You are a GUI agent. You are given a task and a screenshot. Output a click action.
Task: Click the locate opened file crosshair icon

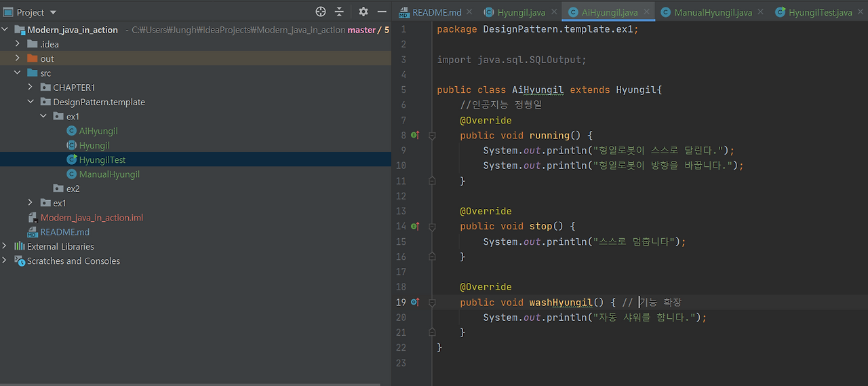[321, 12]
